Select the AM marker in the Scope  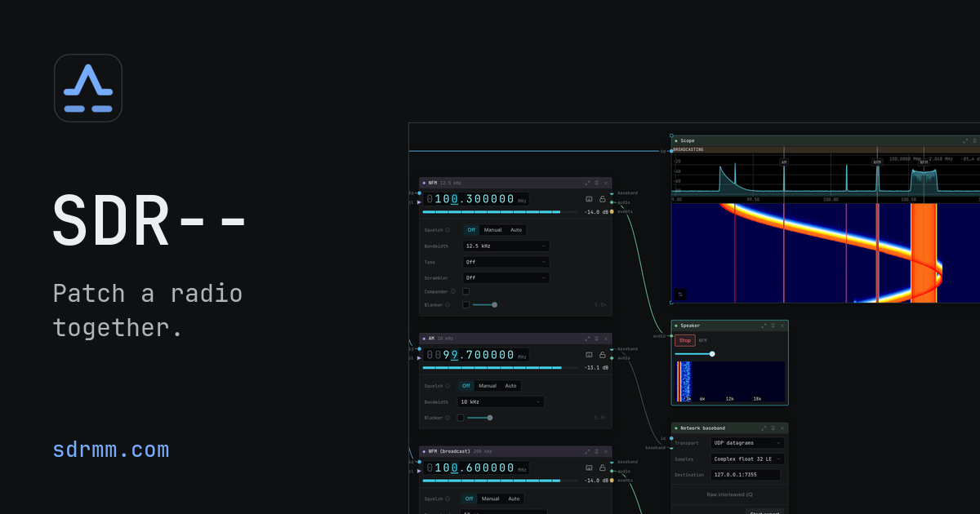[784, 162]
